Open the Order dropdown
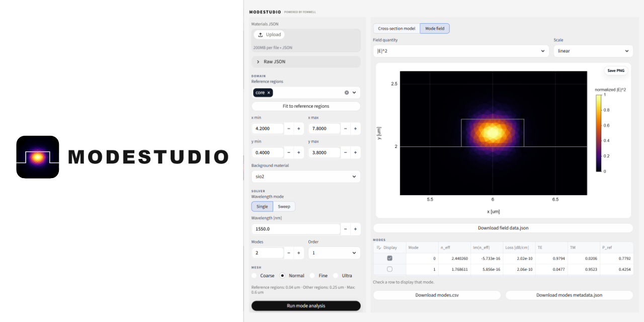This screenshot has height=322, width=644. click(x=335, y=253)
